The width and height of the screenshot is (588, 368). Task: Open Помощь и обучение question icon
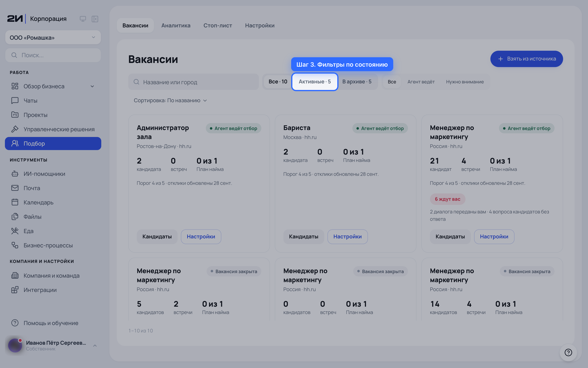[x=15, y=323]
